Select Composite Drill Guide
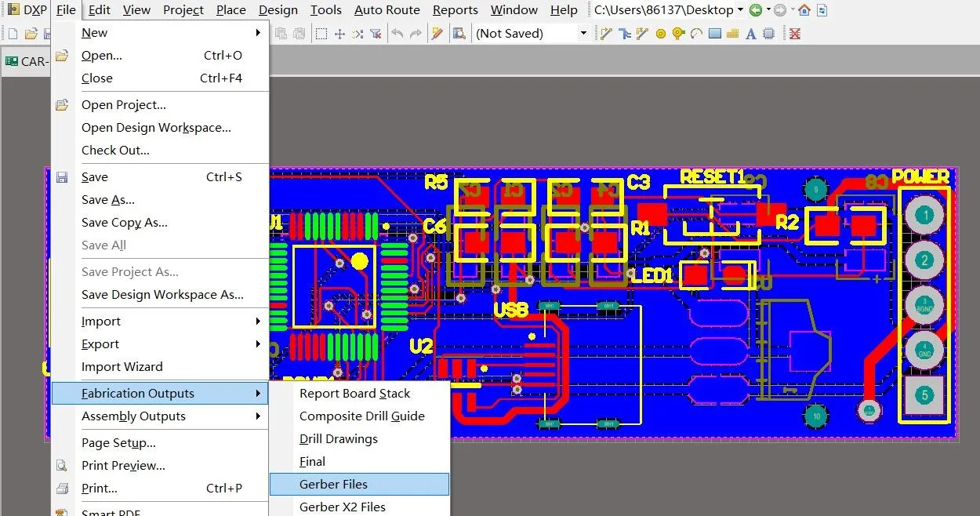980x516 pixels. point(360,416)
